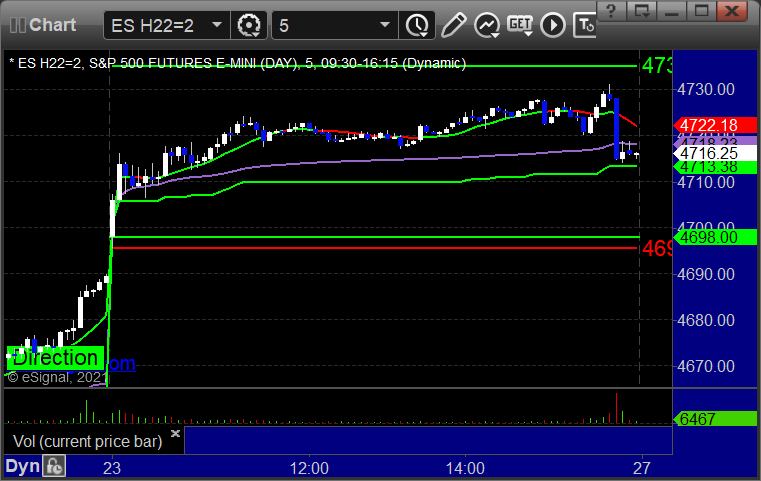761x481 pixels.
Task: Click the eSignal 2021 copyright text
Action: pyautogui.click(x=56, y=377)
